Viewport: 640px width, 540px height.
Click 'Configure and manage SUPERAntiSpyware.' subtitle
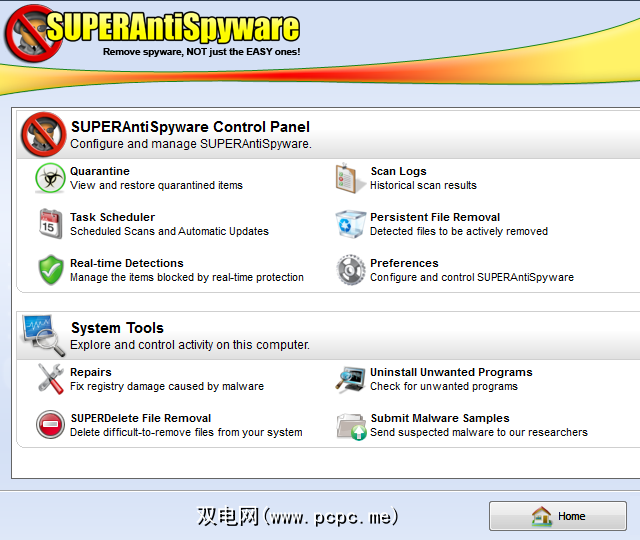[191, 144]
